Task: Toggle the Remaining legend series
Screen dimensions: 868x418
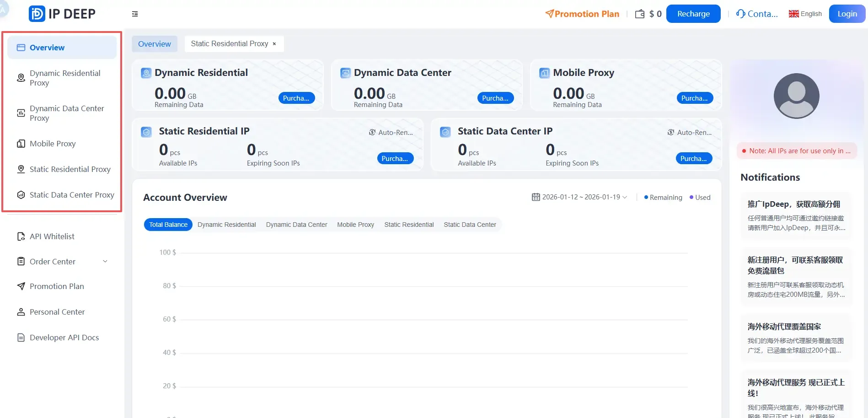Action: pos(663,198)
